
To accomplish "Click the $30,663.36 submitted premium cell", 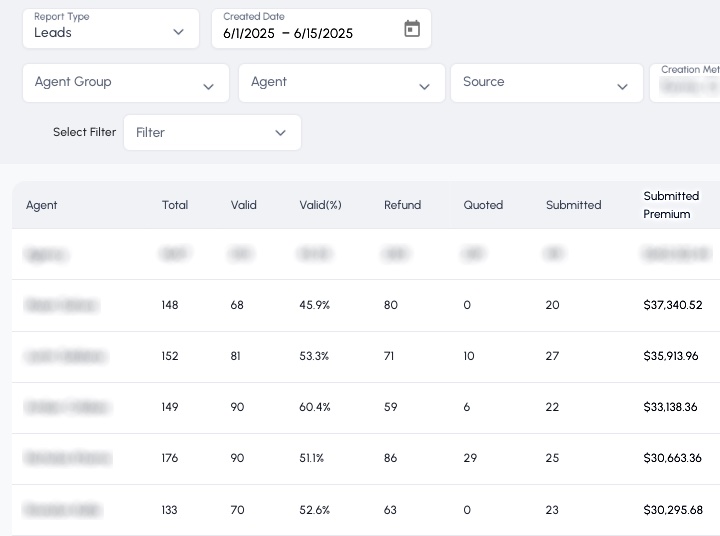I will click(672, 458).
